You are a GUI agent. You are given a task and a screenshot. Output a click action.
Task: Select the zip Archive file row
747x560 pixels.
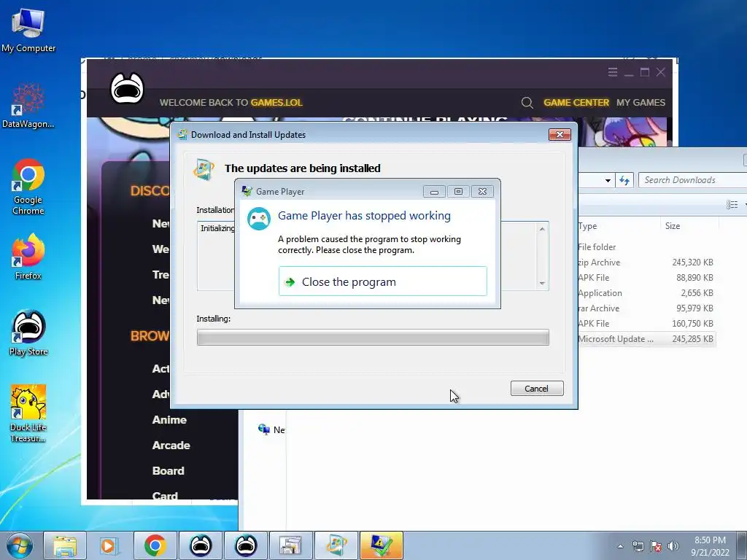(646, 262)
